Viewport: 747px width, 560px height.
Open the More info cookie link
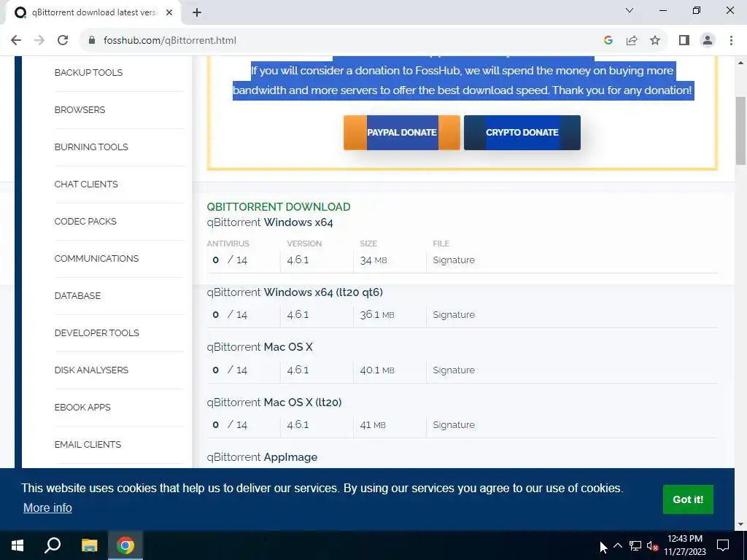pyautogui.click(x=47, y=507)
